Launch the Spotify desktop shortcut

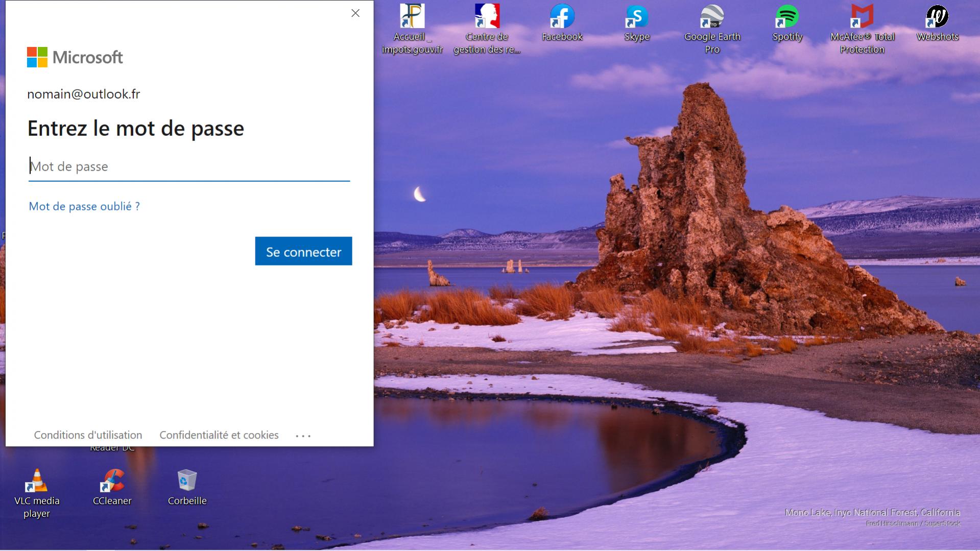[787, 23]
